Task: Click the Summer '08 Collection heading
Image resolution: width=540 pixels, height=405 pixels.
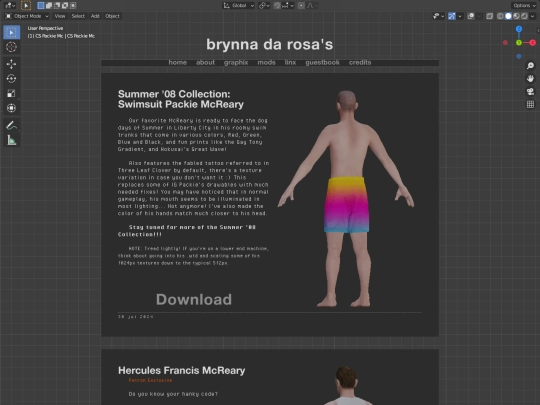Action: 181,99
